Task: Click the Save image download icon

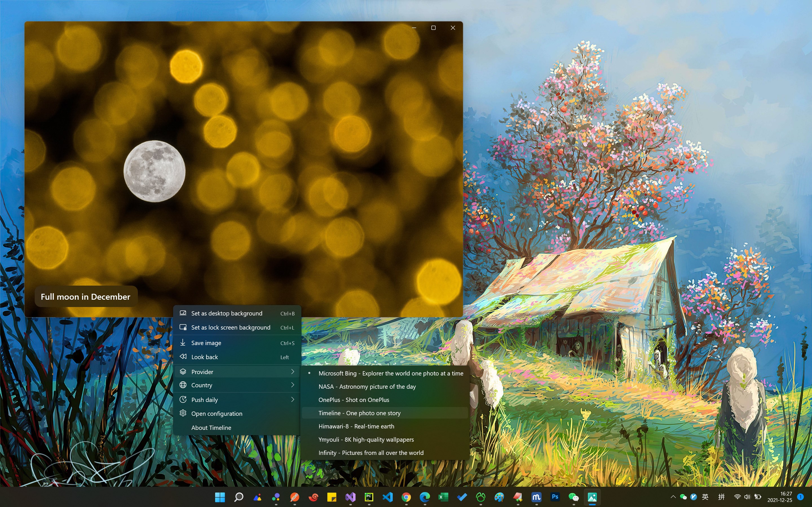Action: coord(183,342)
